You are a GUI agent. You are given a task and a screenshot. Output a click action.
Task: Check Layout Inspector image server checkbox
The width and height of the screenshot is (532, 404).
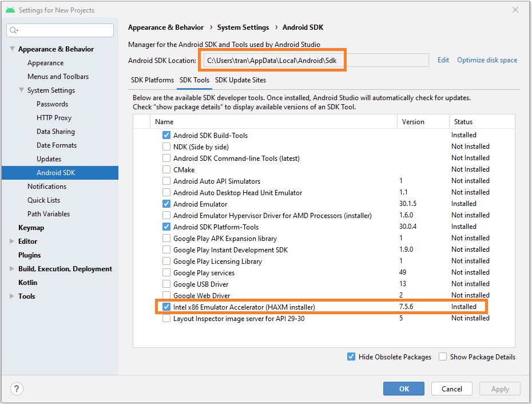[166, 318]
